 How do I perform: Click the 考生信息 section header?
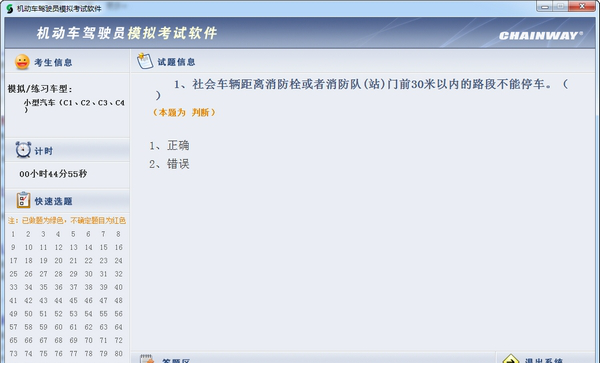pyautogui.click(x=53, y=62)
